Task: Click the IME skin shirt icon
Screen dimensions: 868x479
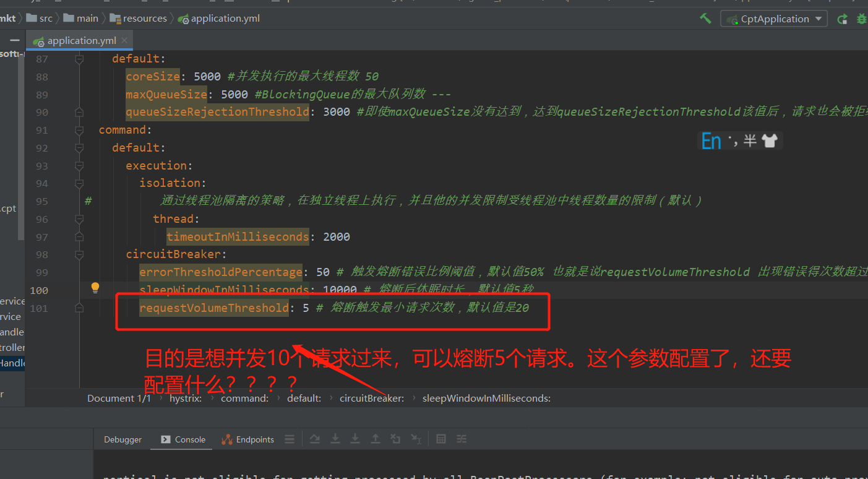Action: 769,141
